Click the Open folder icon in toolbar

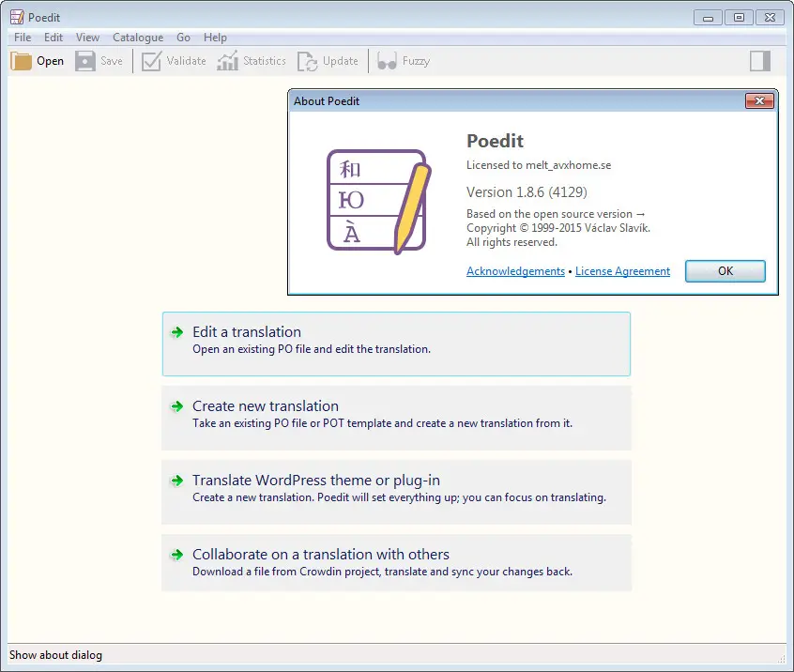pos(22,61)
